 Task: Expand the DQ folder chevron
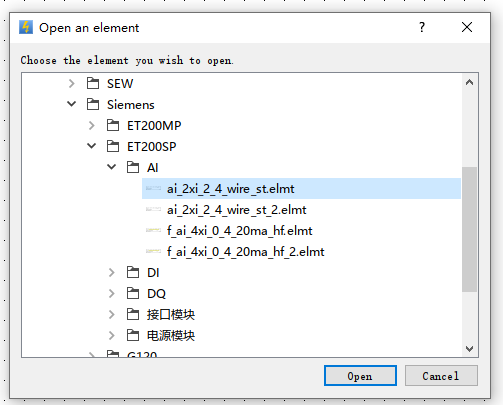click(x=111, y=294)
